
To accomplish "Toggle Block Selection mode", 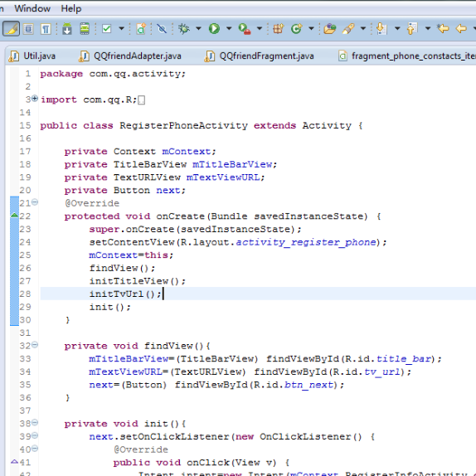I will pyautogui.click(x=28, y=29).
